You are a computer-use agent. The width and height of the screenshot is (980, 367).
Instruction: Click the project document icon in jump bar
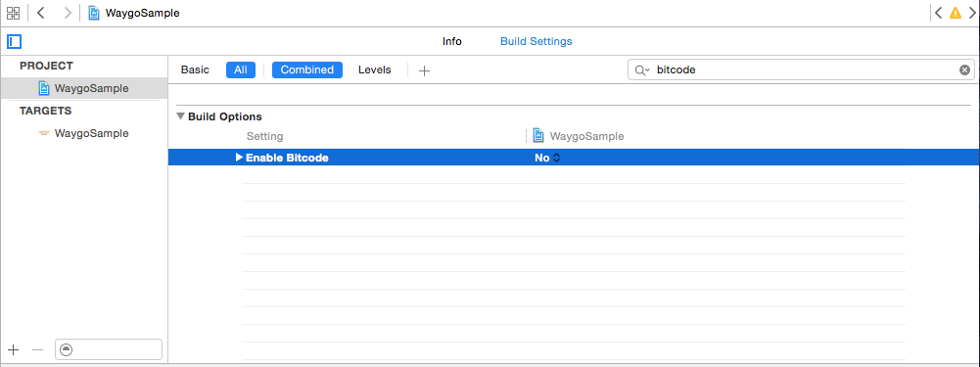(94, 13)
